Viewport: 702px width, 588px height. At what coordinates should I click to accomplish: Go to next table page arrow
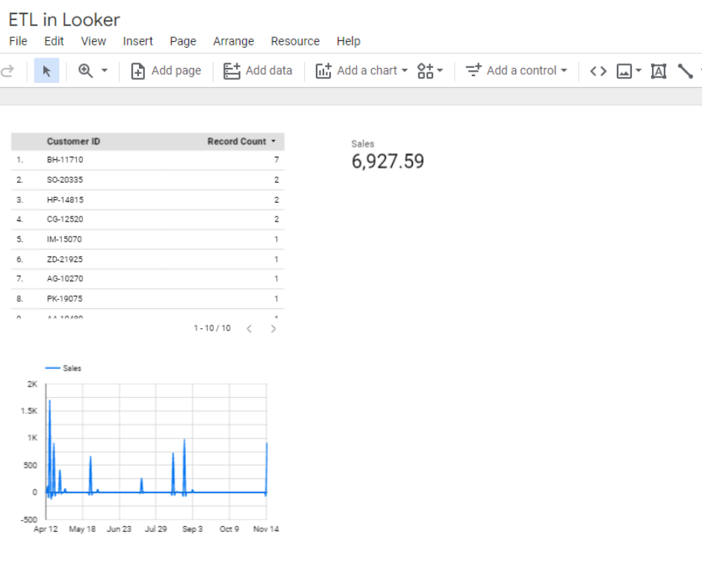[273, 329]
